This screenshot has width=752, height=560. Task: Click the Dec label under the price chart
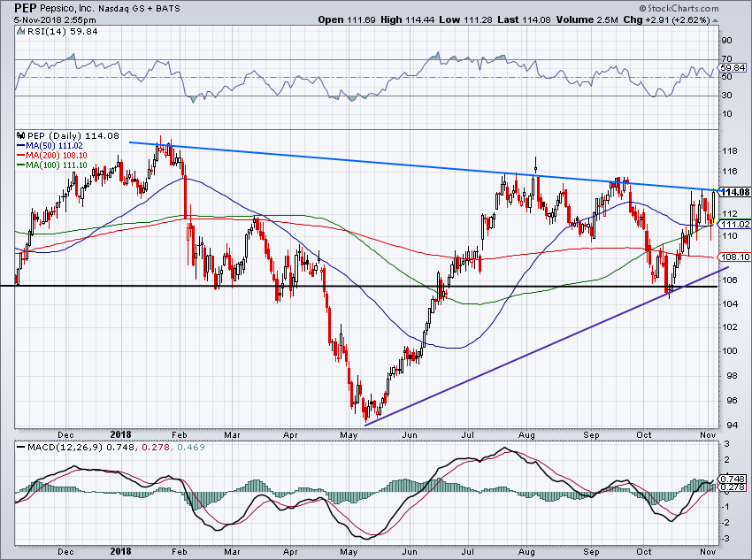[65, 435]
